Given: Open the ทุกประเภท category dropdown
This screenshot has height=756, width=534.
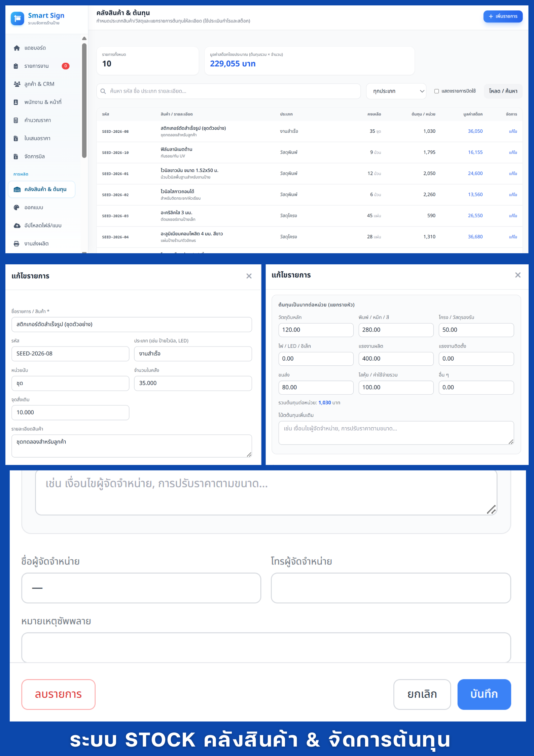Looking at the screenshot, I should (x=396, y=91).
